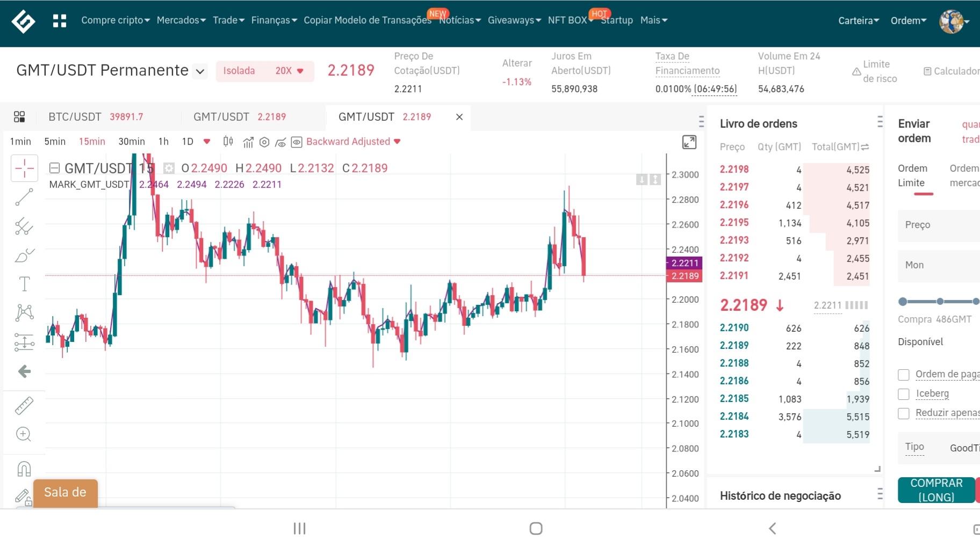Image resolution: width=980 pixels, height=547 pixels.
Task: Open the Sala de chat button
Action: pyautogui.click(x=66, y=493)
